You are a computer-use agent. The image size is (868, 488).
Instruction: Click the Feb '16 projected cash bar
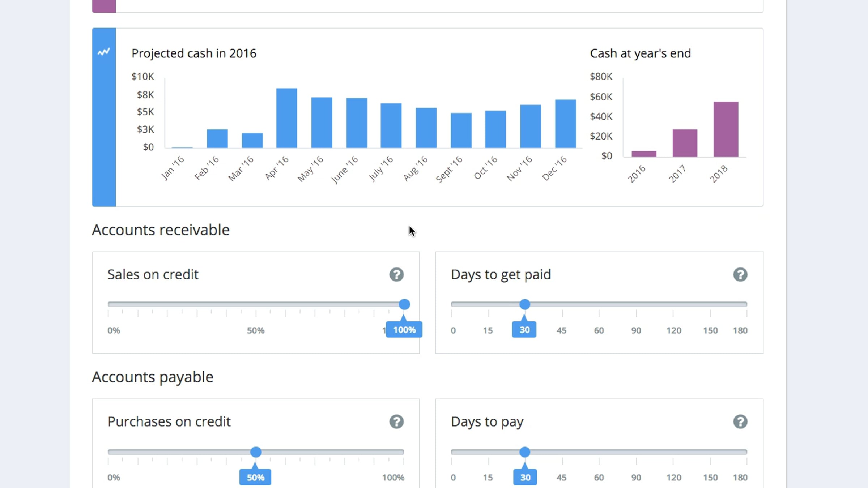[x=217, y=138]
